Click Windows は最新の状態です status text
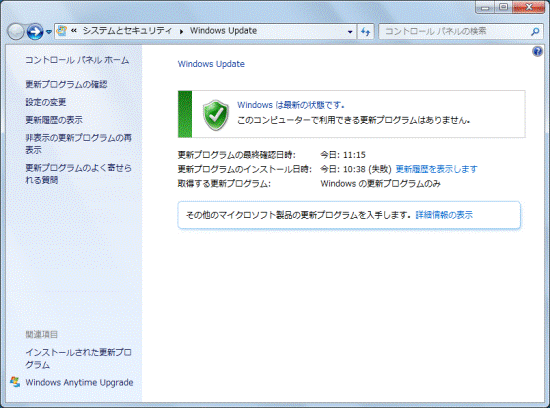 291,105
